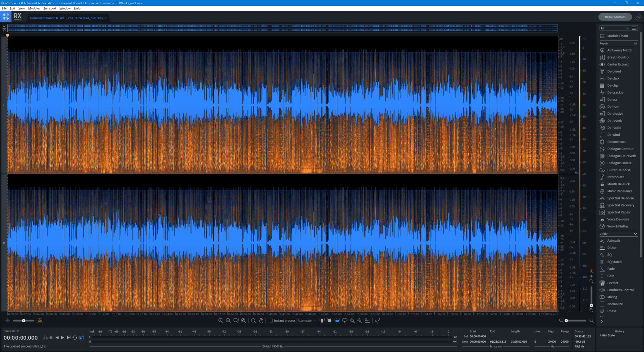Toggle loop playback
644x352 pixels.
tap(75, 338)
